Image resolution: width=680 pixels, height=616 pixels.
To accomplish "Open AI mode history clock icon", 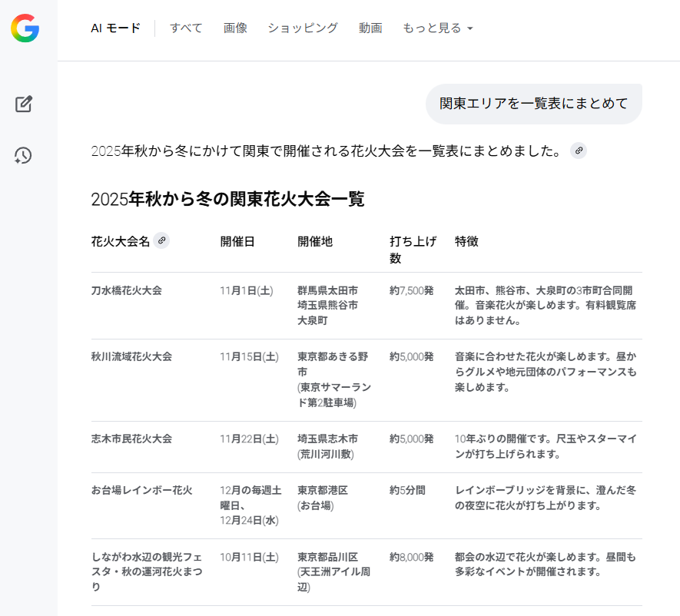I will point(23,156).
